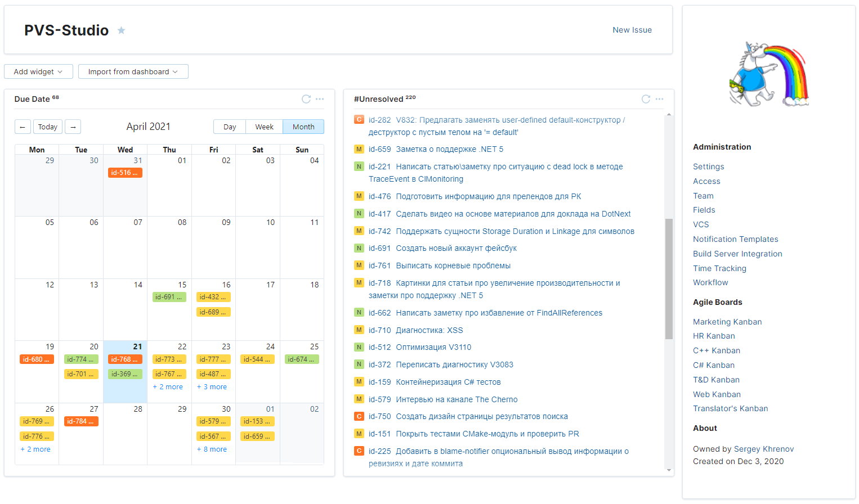Viewport: 859px width, 504px height.
Task: Click priority N icon of id-512
Action: (x=359, y=347)
